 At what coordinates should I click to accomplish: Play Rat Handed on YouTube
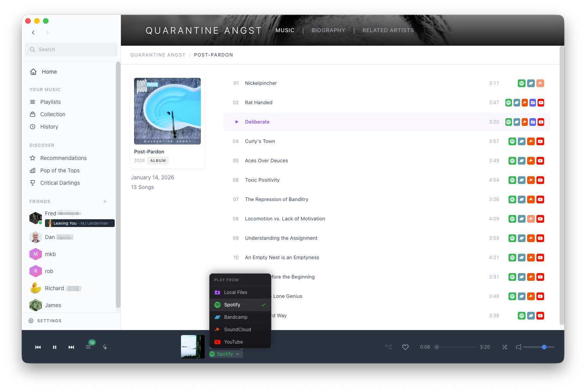tap(541, 102)
